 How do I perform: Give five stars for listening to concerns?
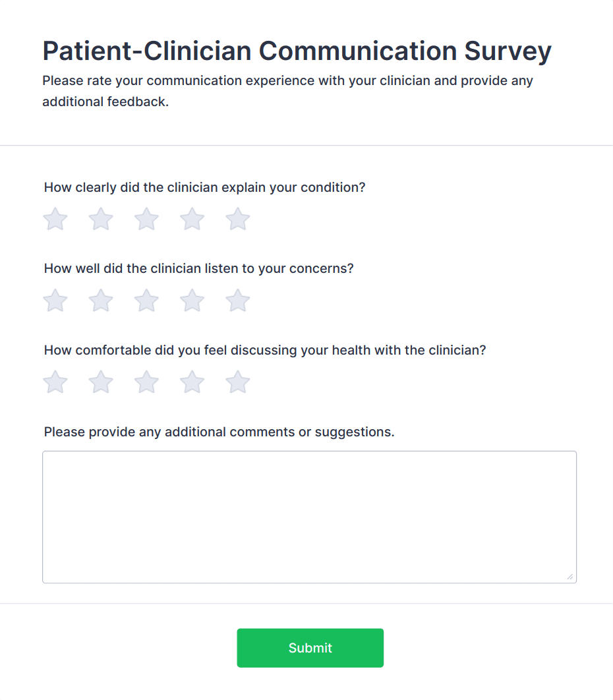238,301
